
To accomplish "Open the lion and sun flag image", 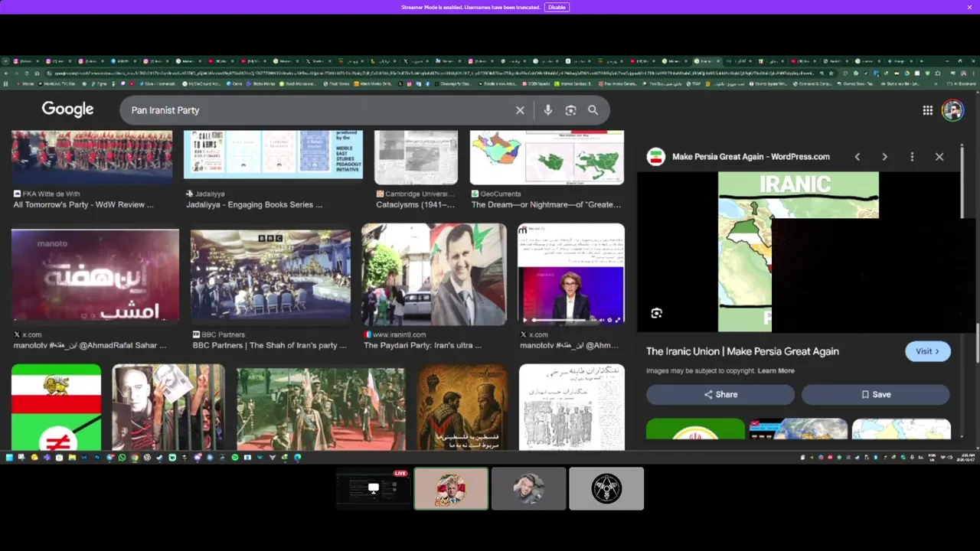I will tap(56, 407).
